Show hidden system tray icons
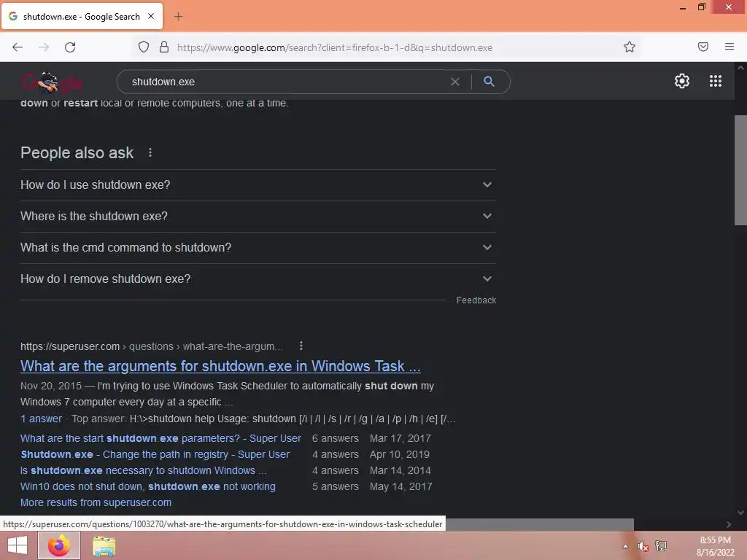 625,546
